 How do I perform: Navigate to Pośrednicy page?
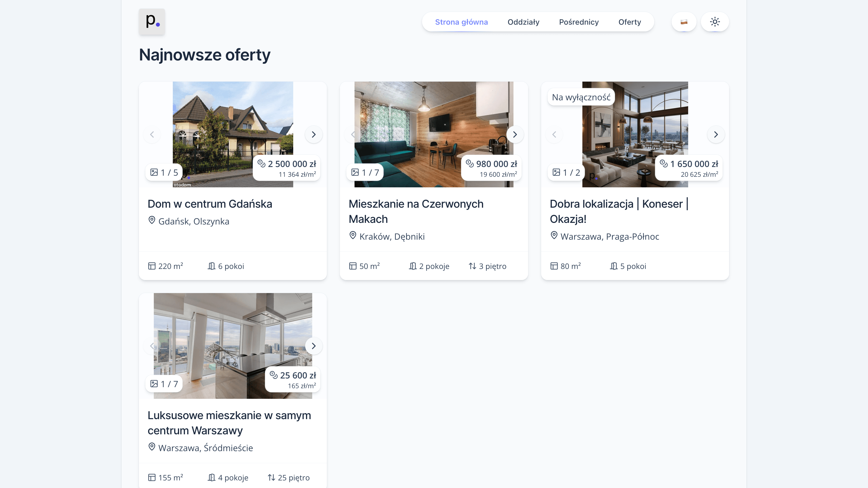(579, 22)
